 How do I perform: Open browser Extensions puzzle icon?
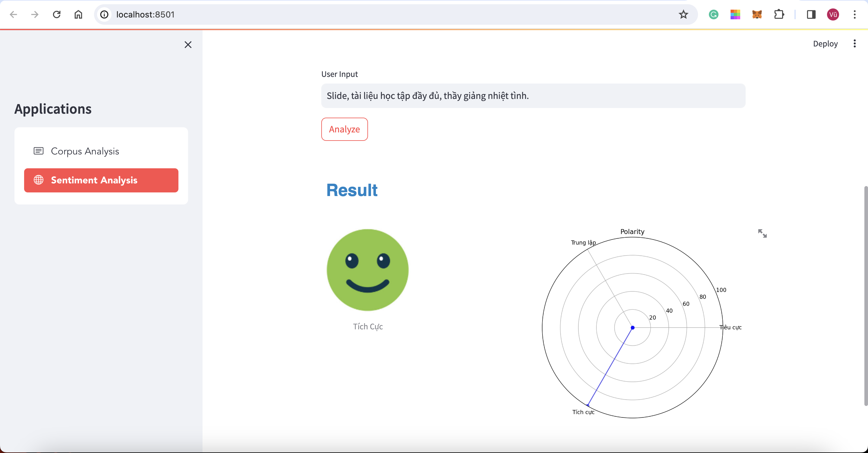pos(779,14)
